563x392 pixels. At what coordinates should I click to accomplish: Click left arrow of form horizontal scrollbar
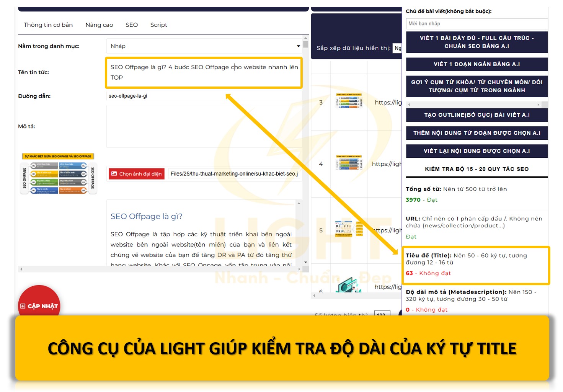click(x=21, y=269)
